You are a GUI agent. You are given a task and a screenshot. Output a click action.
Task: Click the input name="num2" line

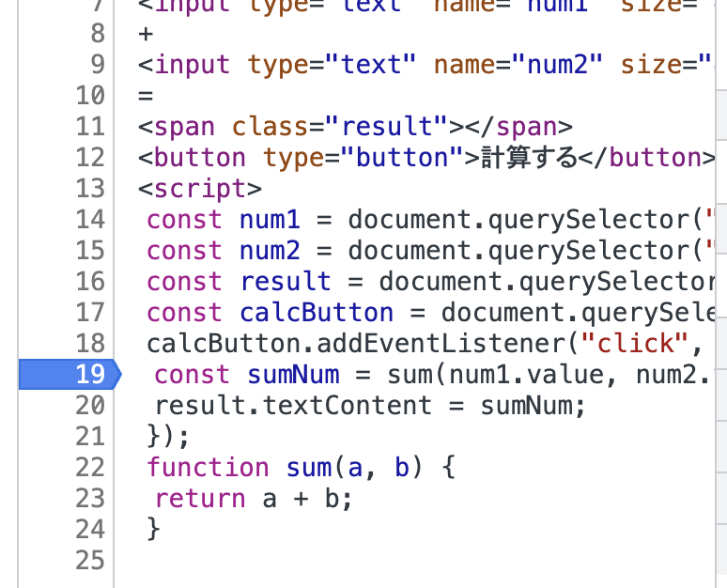(x=425, y=64)
